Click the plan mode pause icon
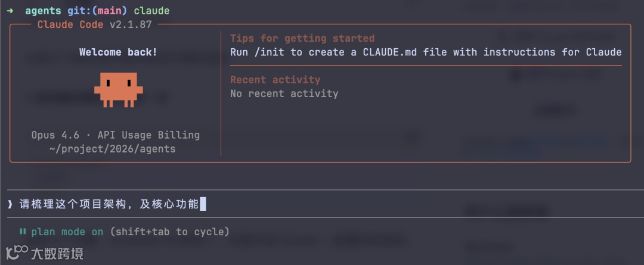Viewport: 644px width, 265px height. [x=23, y=232]
